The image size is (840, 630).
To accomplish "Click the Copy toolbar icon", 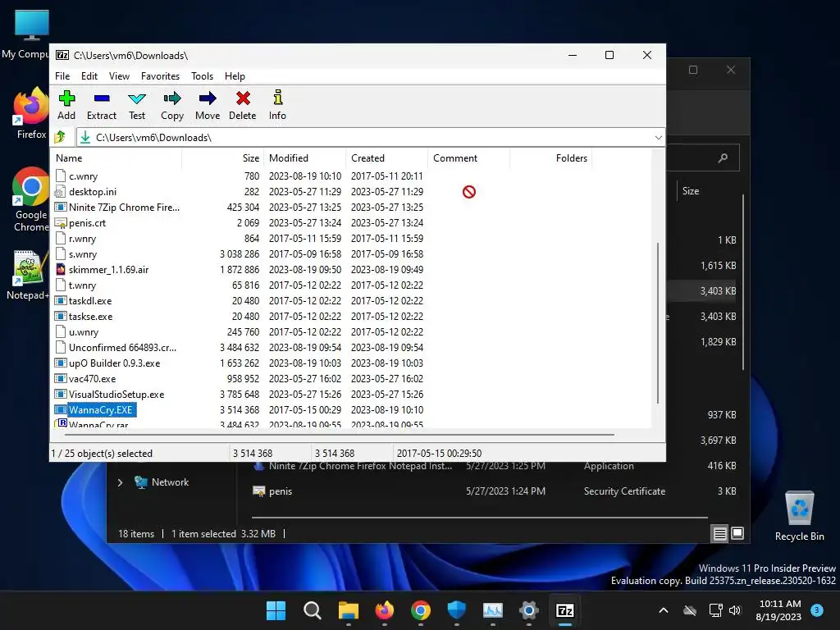I will click(x=172, y=105).
